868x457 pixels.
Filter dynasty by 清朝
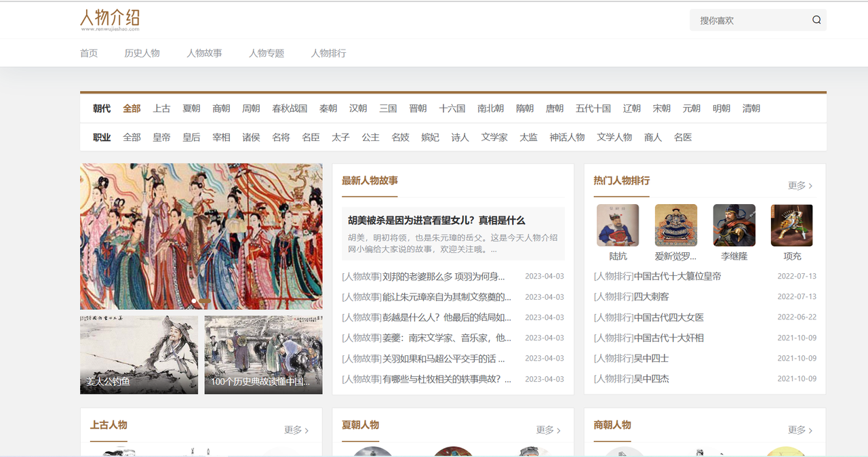751,108
